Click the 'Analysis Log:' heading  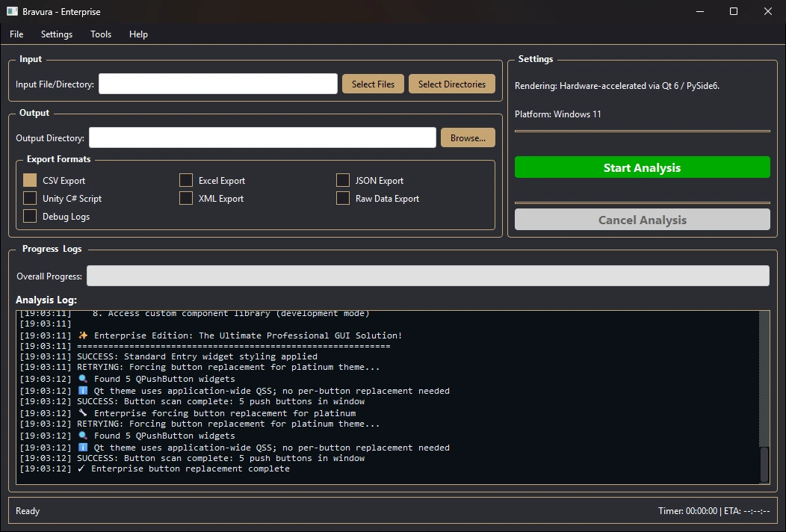tap(46, 300)
